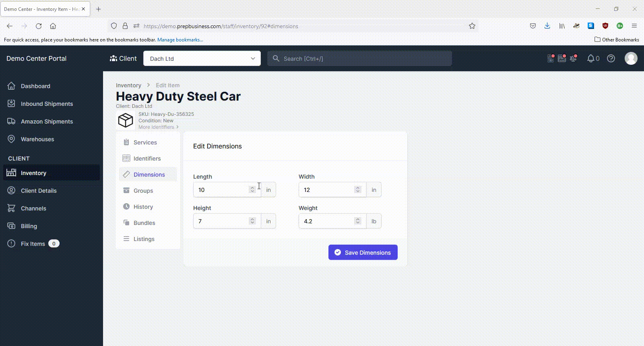Click Demo Center Portal title
This screenshot has width=644, height=346.
pyautogui.click(x=36, y=58)
